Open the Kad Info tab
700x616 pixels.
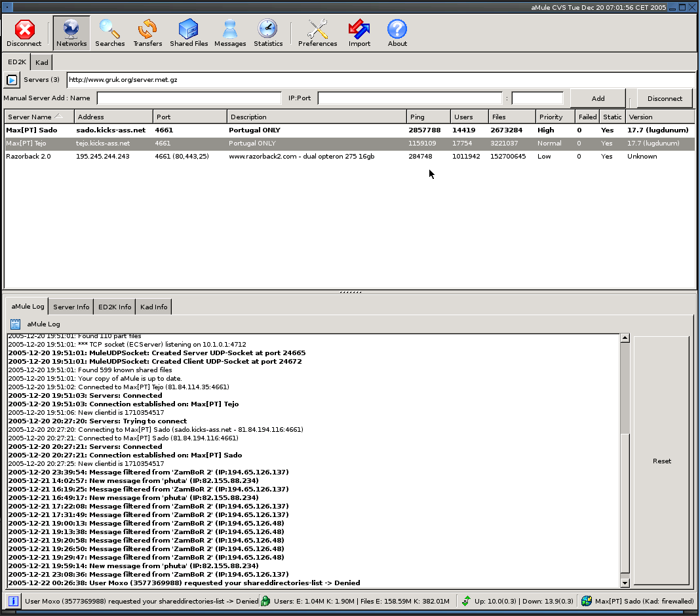pos(153,307)
